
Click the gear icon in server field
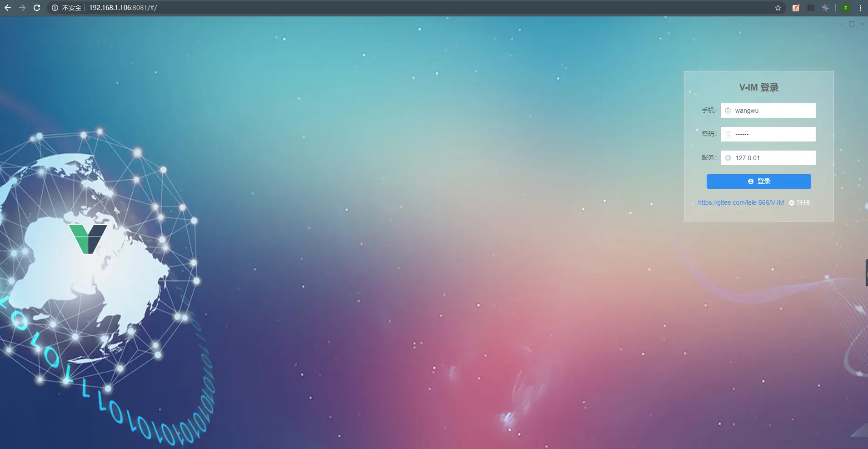[728, 158]
